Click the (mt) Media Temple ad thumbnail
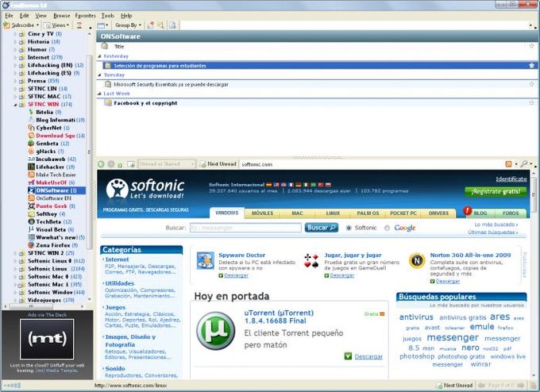540x392 pixels. click(47, 339)
